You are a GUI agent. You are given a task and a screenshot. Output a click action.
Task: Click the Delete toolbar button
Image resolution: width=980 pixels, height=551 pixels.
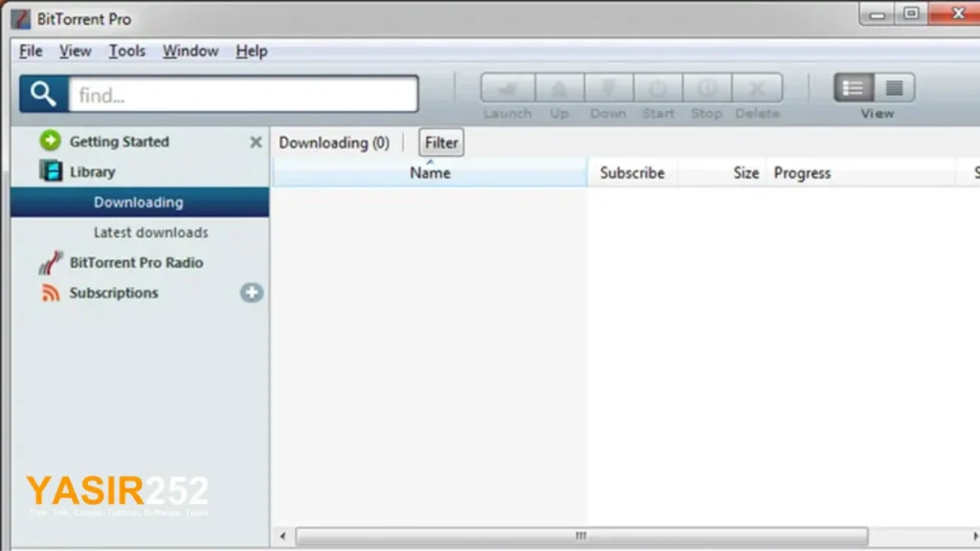[757, 88]
